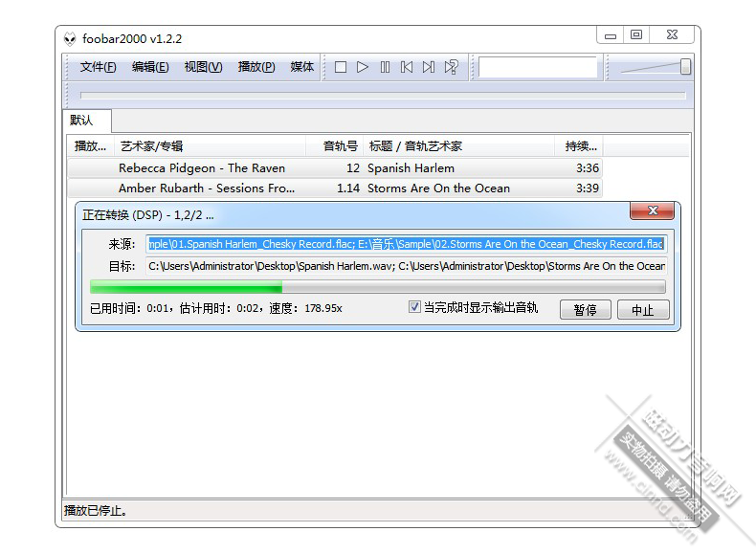Click the Stop playback button
This screenshot has width=756, height=554.
pos(340,67)
